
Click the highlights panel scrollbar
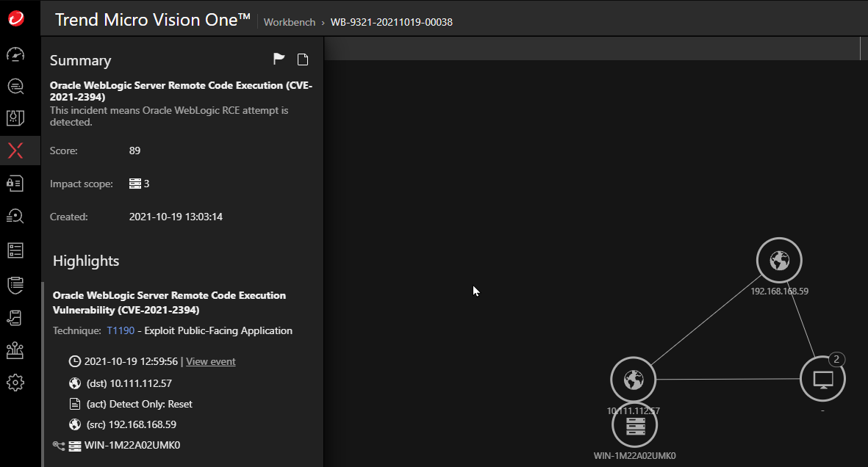[x=43, y=374]
